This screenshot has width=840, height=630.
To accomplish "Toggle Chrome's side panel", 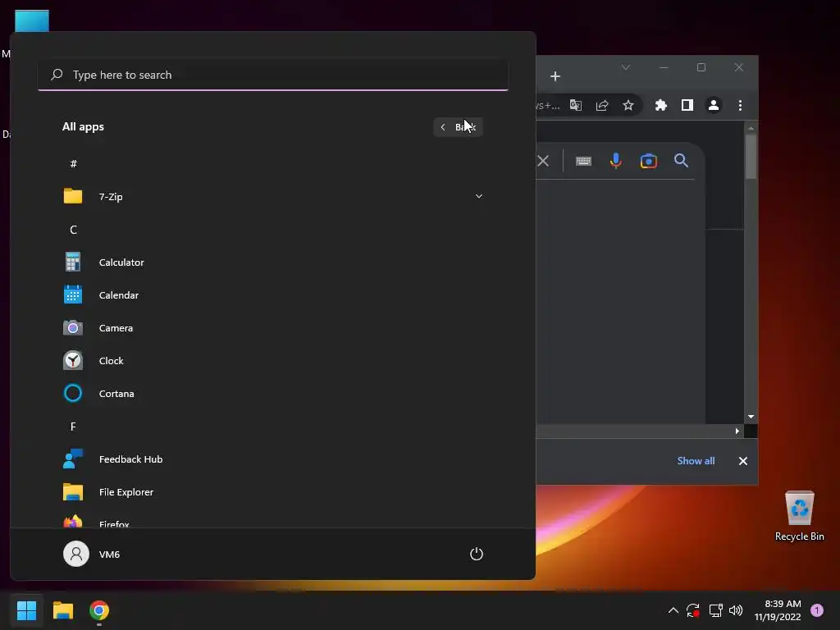I will (x=687, y=105).
